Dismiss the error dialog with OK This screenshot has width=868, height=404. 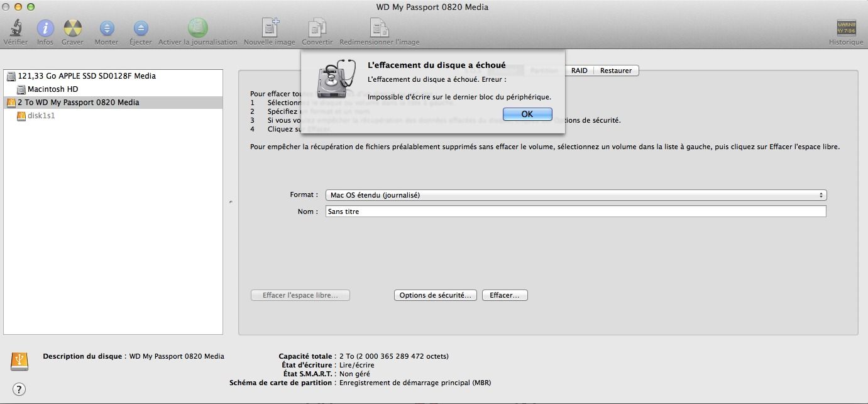[x=527, y=114]
